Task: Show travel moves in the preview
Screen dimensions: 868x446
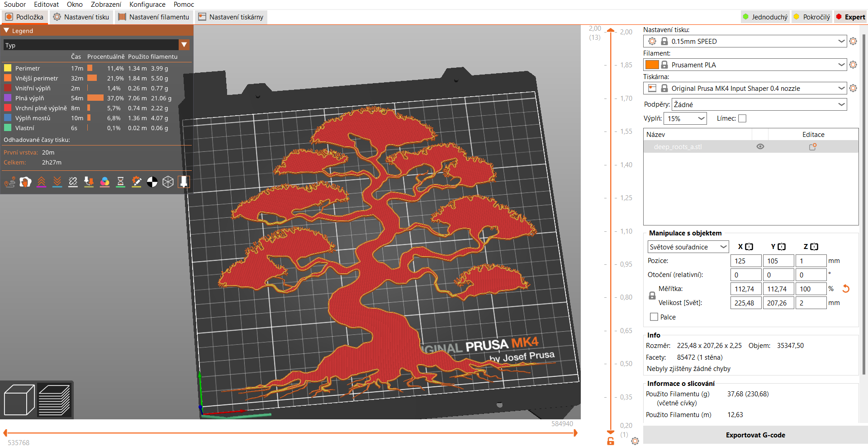Action: point(9,182)
